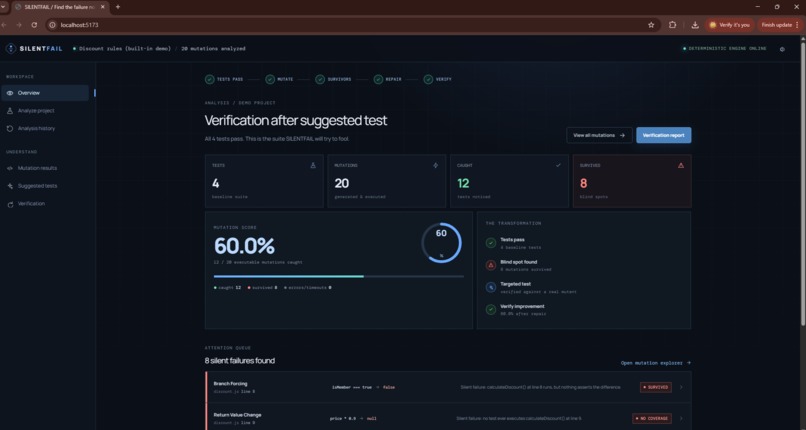
Task: Click the mutation score progress bar
Action: click(339, 276)
